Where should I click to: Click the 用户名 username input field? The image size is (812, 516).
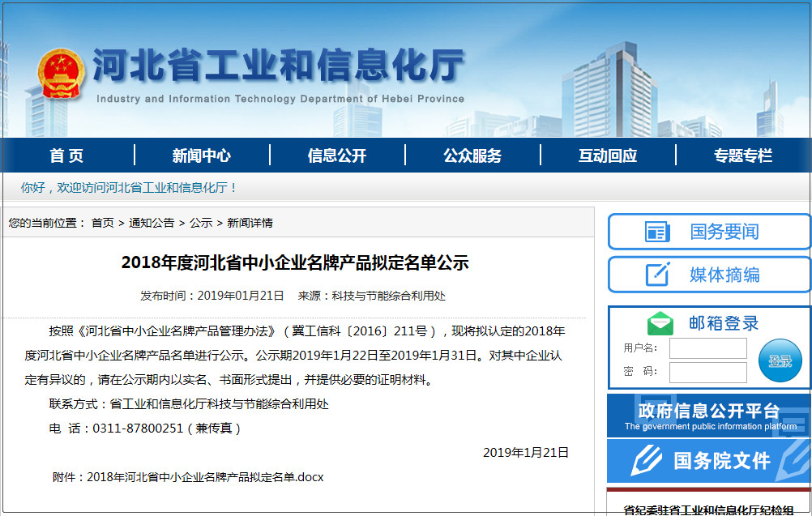tap(707, 348)
